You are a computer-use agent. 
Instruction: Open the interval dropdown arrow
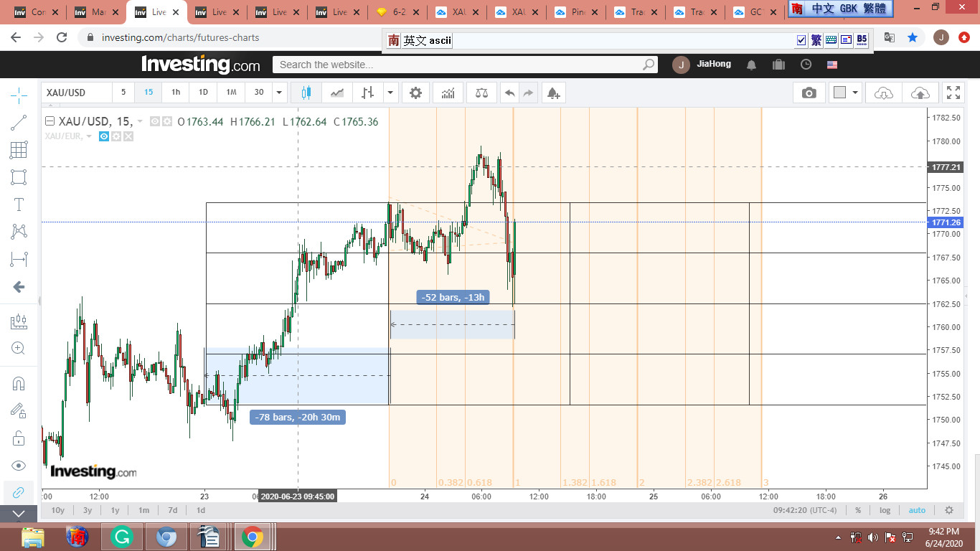tap(280, 93)
